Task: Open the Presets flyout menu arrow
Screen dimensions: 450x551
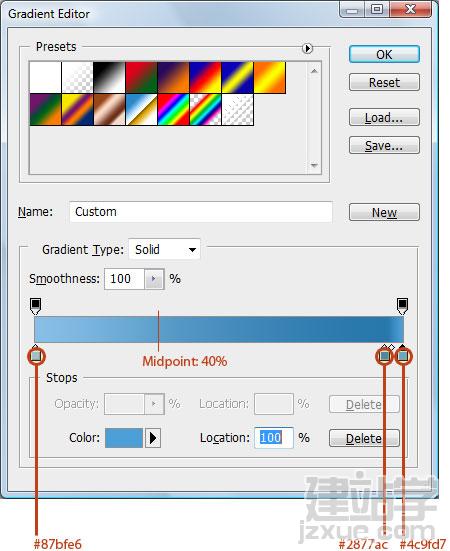Action: 307,48
